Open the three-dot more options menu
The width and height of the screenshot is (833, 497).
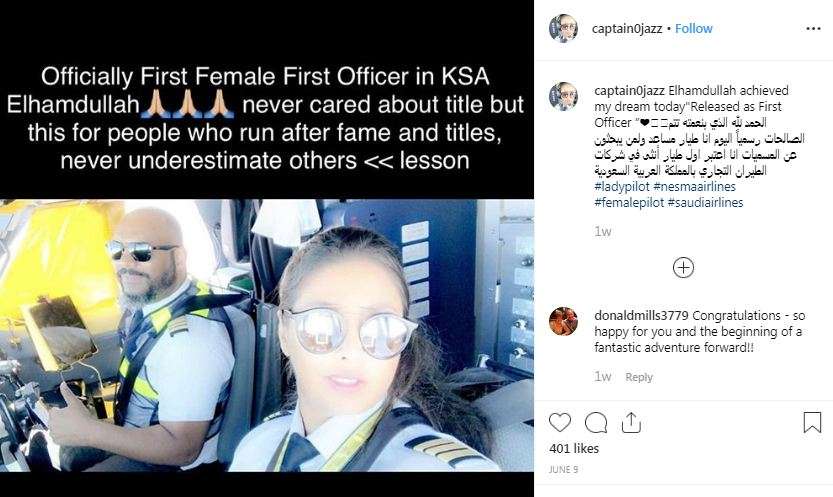click(x=813, y=29)
